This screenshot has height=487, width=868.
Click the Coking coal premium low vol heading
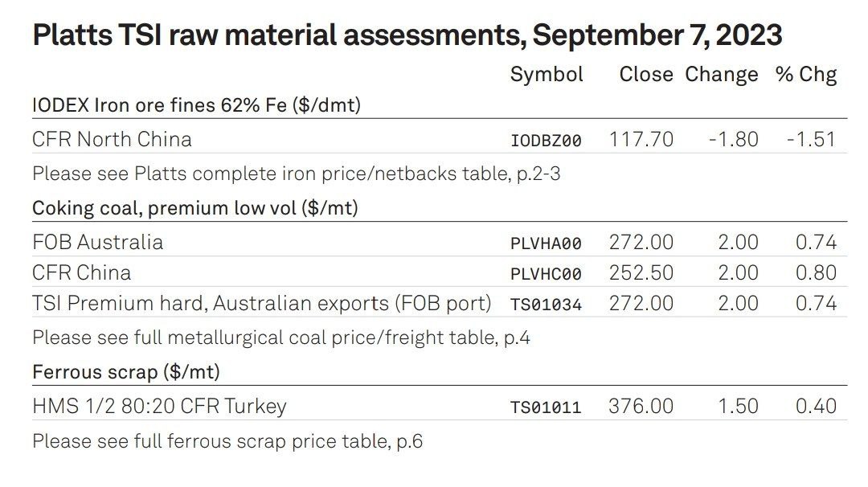(194, 209)
